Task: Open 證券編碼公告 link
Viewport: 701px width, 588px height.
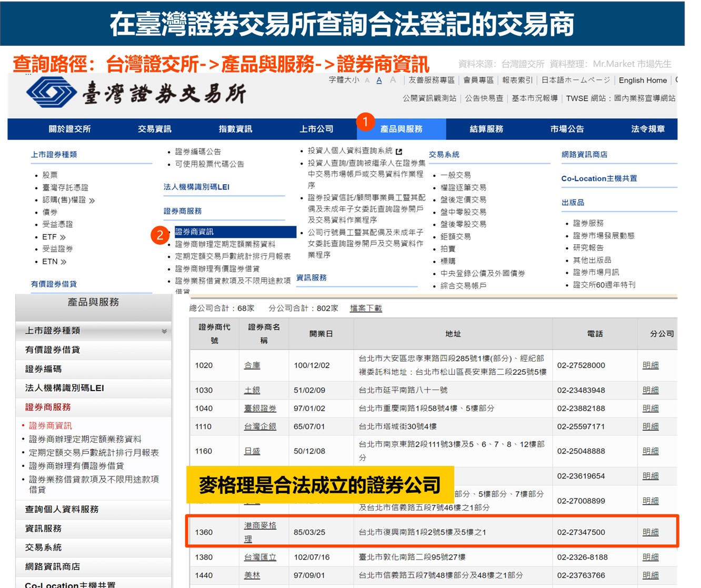Action: click(198, 152)
